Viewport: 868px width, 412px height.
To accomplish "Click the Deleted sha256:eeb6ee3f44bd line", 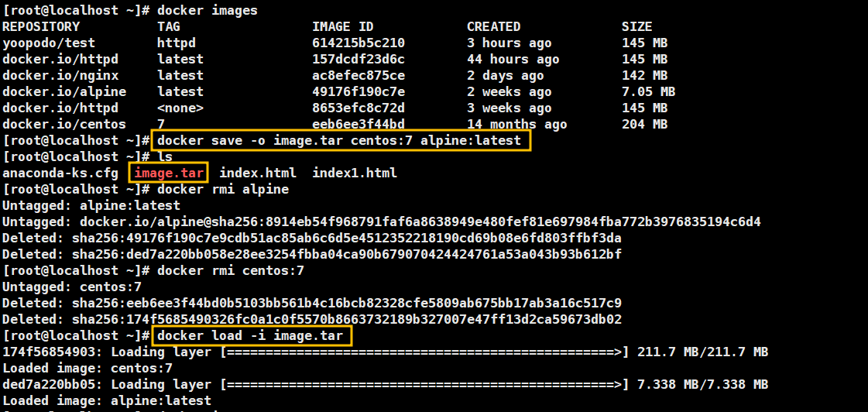I will coord(312,304).
